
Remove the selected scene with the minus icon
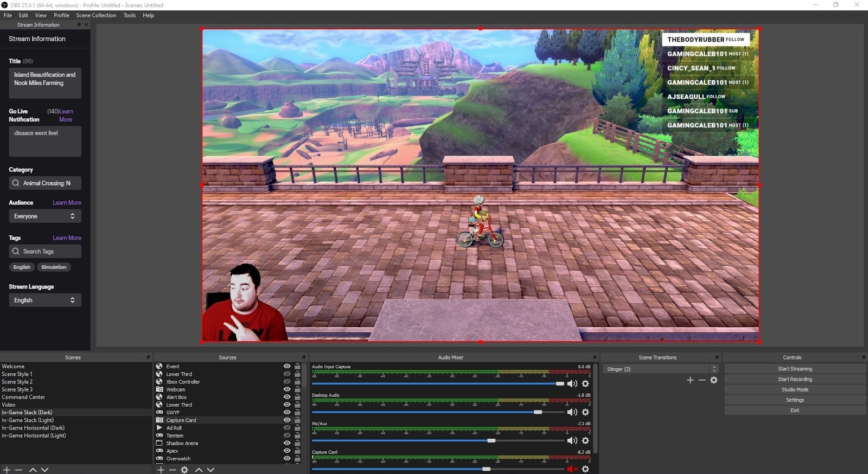(x=18, y=470)
